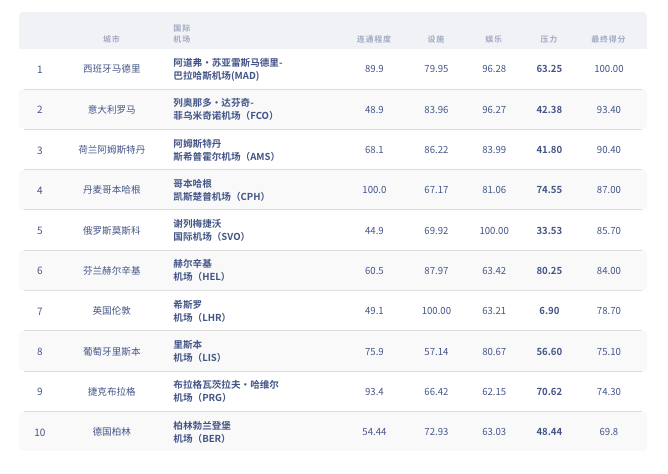Click the 设施 column header
Screen dimensions: 668x474
436,39
